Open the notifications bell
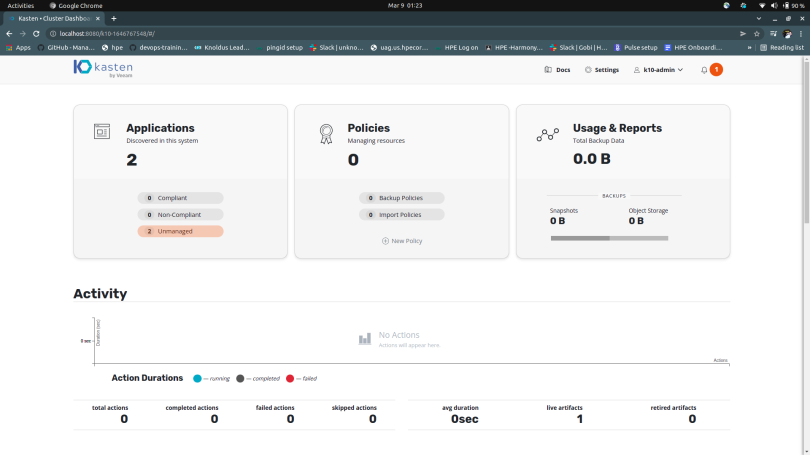Image resolution: width=810 pixels, height=455 pixels. 704,70
